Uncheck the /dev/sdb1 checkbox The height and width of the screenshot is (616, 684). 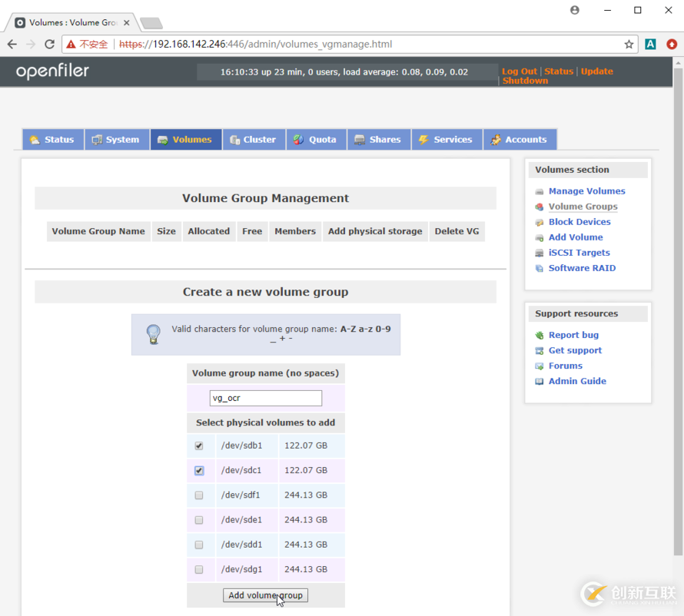pyautogui.click(x=199, y=446)
